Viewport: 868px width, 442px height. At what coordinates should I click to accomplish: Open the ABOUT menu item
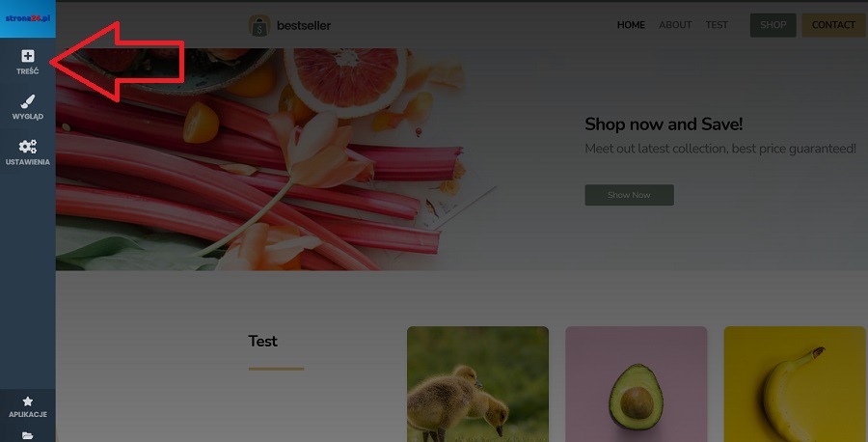click(675, 25)
